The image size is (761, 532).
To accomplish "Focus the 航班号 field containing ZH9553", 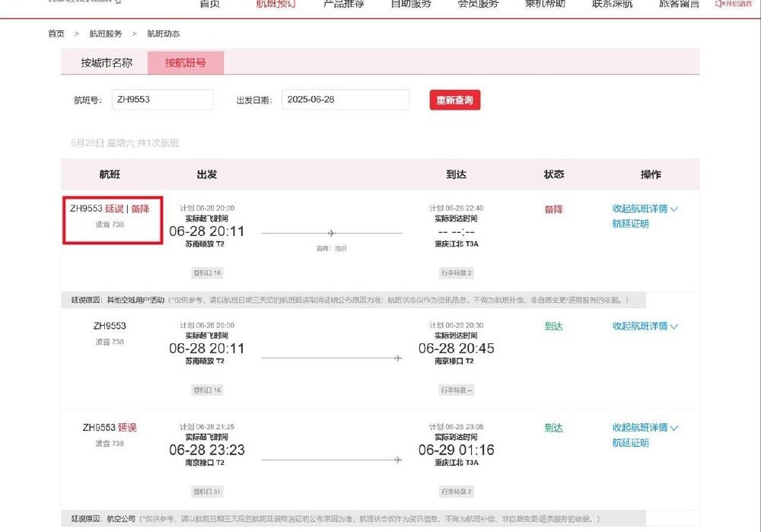I will coord(163,100).
